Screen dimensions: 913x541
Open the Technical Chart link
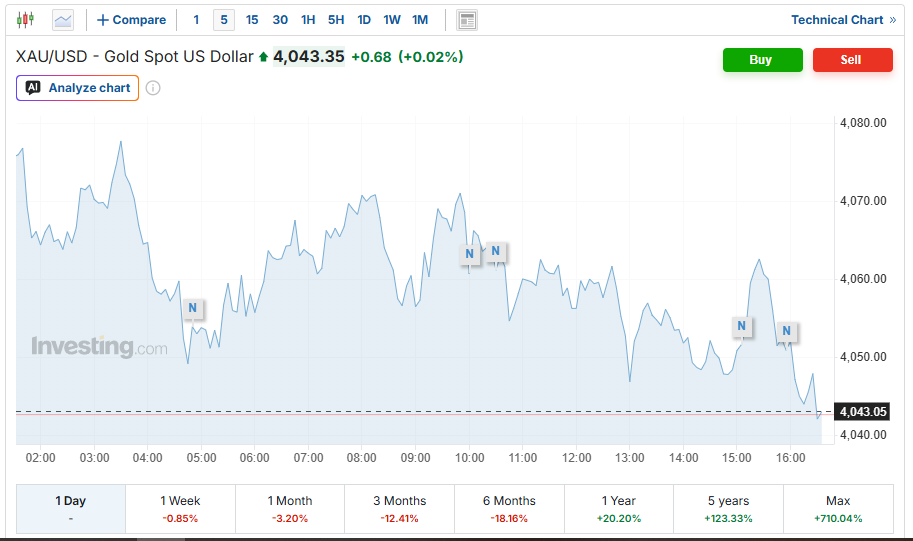[x=843, y=20]
